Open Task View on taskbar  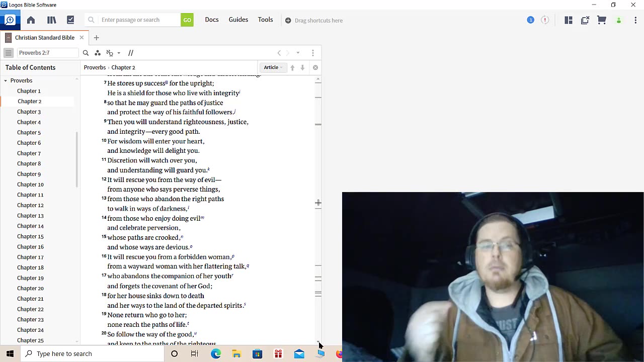pos(195,354)
